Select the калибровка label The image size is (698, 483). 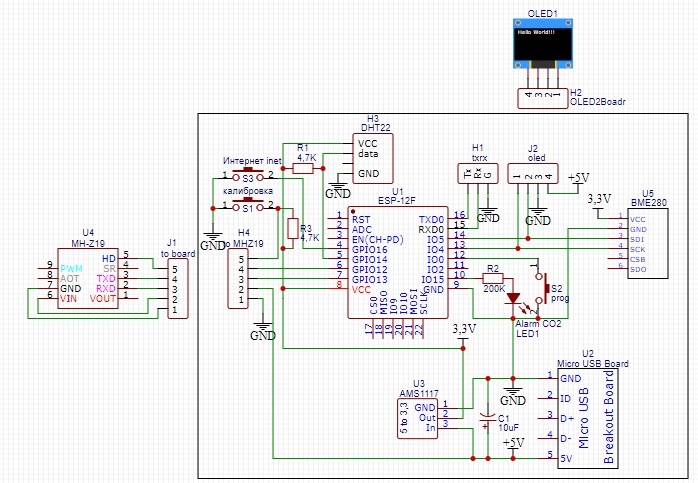(x=248, y=191)
